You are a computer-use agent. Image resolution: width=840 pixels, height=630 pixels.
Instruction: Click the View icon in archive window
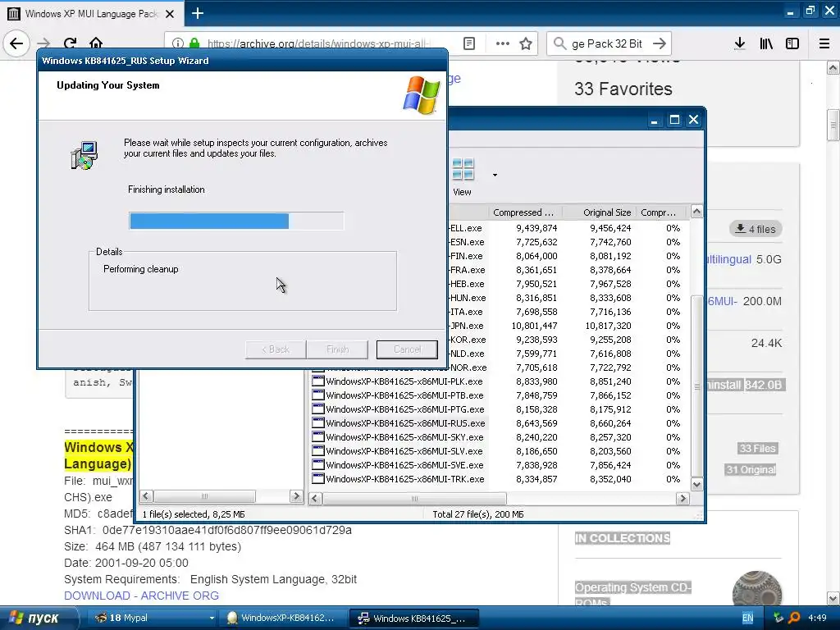tap(463, 177)
